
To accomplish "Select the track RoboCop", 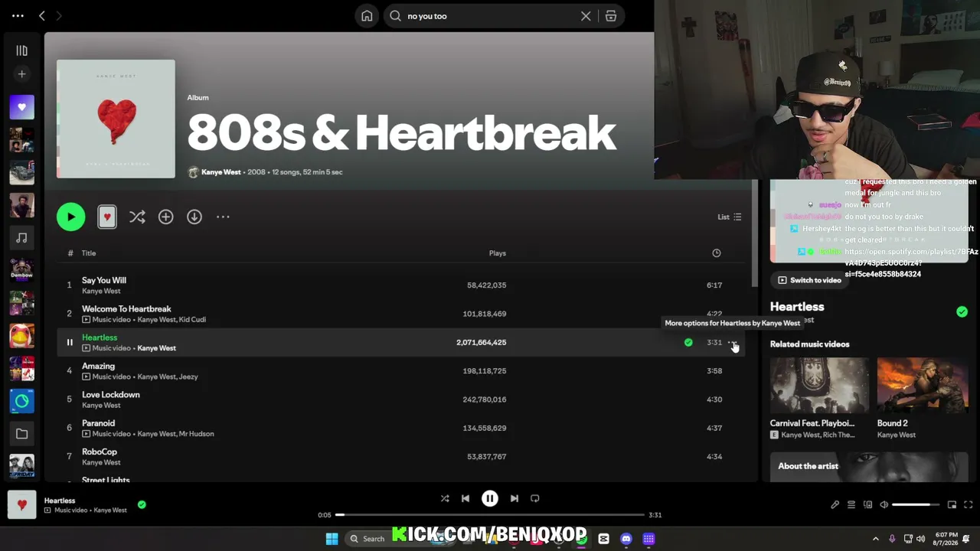I will pos(401,457).
